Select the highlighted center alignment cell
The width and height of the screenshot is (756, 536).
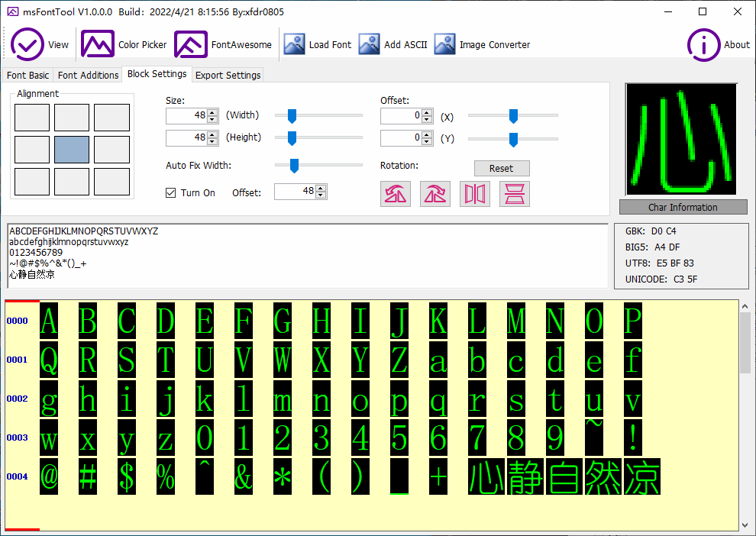pos(71,150)
